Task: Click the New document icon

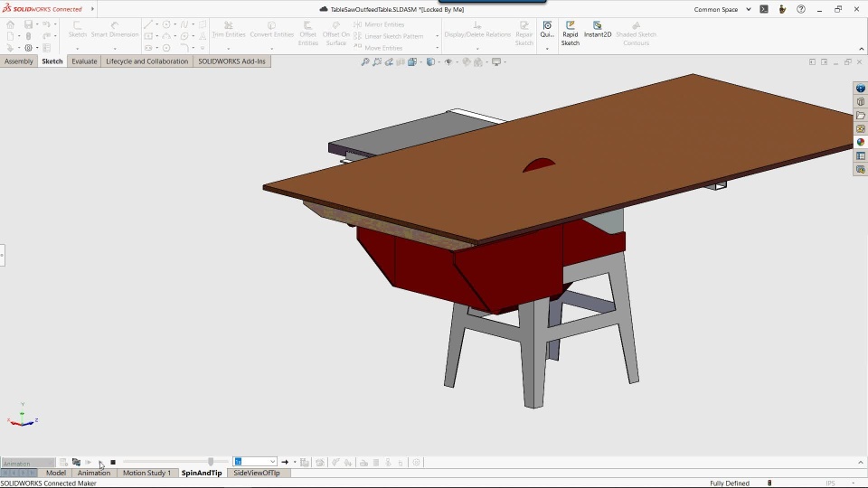Action: coord(11,36)
